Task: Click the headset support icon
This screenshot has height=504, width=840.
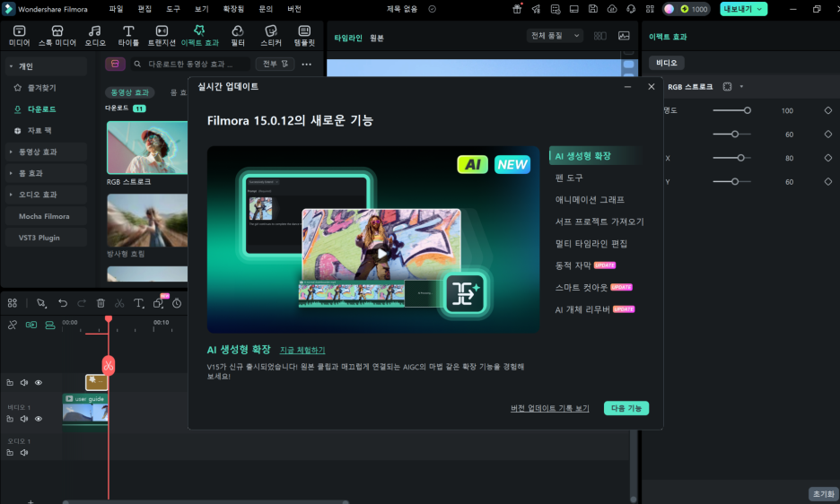Action: (x=631, y=9)
